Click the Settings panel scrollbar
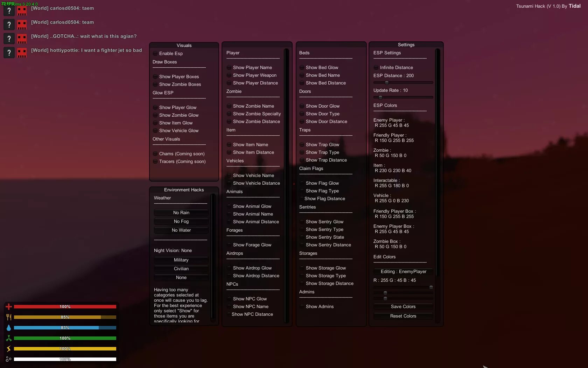Viewport: 588px width, 368px height. [437, 163]
